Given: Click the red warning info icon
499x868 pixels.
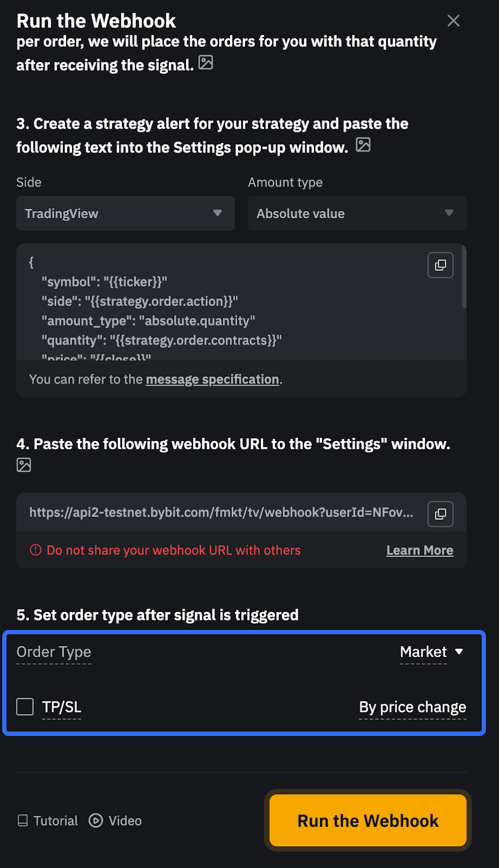Looking at the screenshot, I should coord(36,550).
